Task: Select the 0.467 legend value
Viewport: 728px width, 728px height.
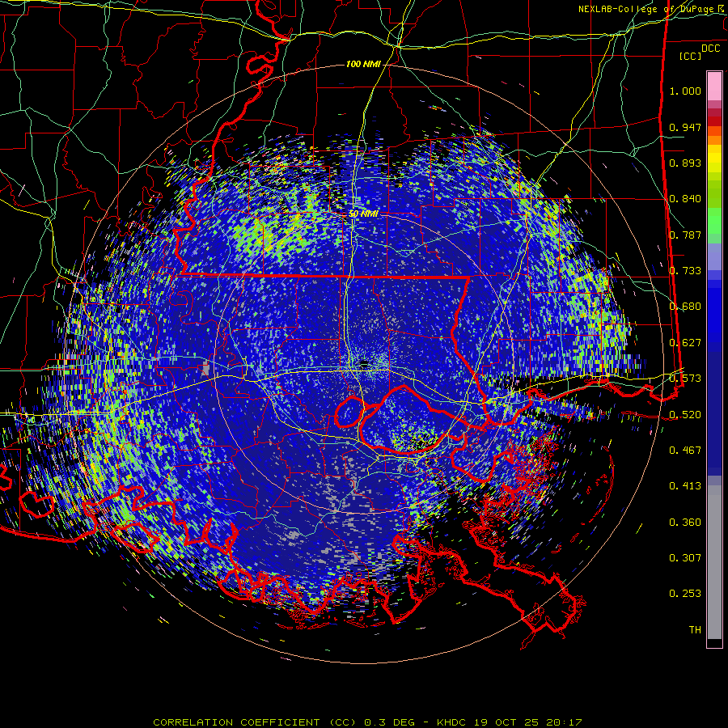Action: coord(685,451)
